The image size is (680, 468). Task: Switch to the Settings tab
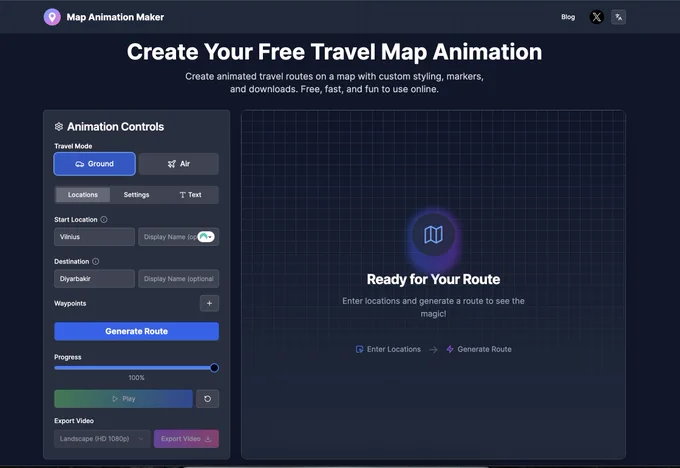(x=136, y=195)
